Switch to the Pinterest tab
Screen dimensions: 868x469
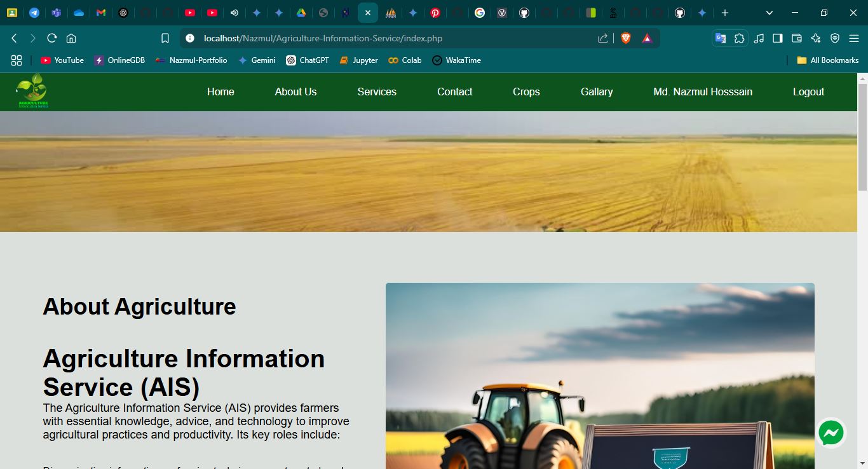point(435,13)
